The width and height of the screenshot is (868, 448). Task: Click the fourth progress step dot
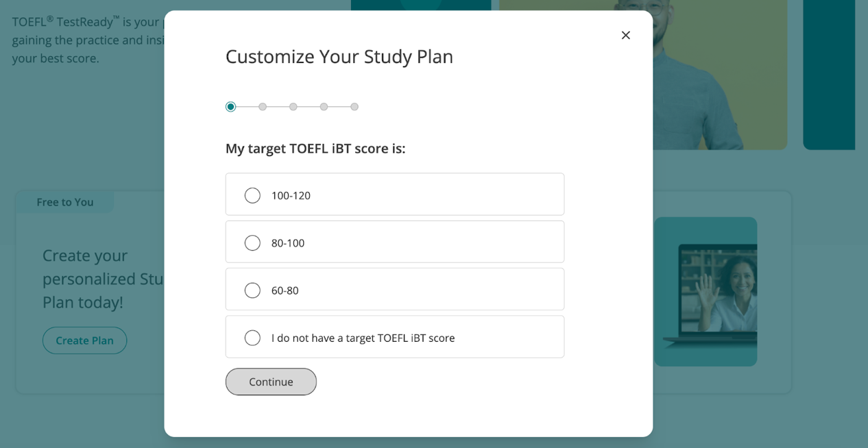tap(324, 107)
